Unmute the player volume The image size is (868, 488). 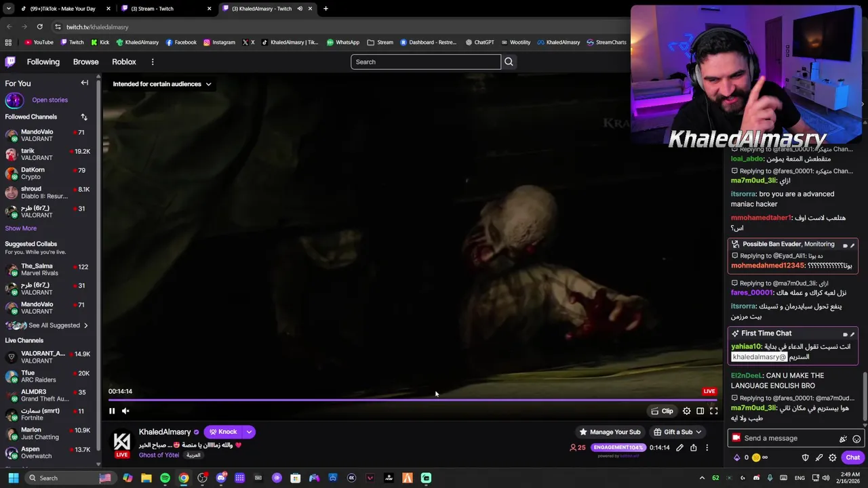[125, 411]
